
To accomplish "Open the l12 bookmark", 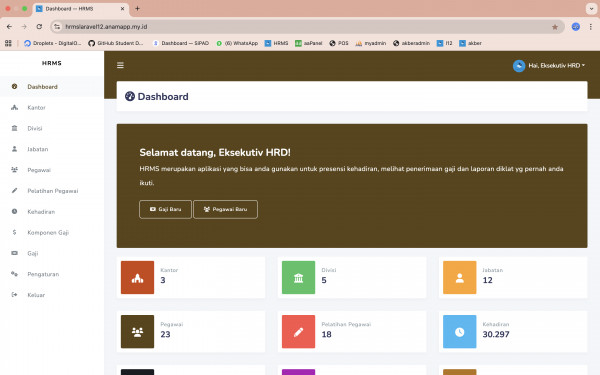I will tap(445, 43).
